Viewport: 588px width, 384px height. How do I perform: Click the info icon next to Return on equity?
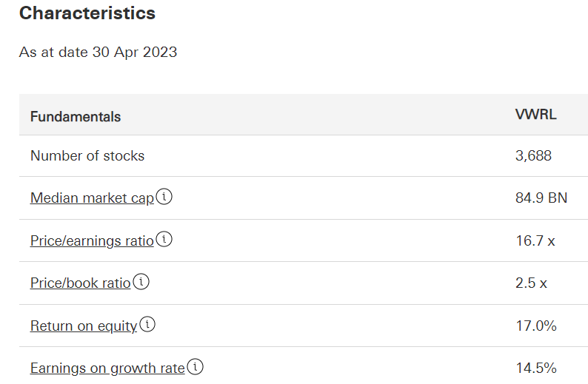coord(147,325)
